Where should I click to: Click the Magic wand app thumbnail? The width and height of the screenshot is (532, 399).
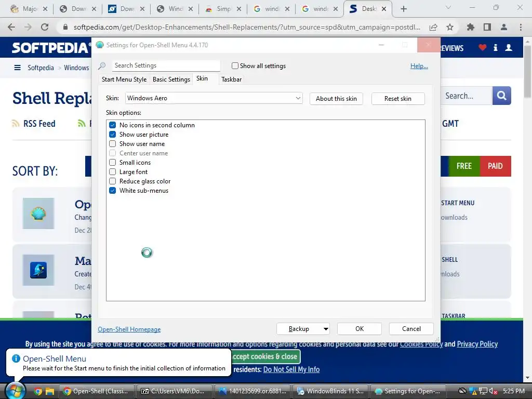[38, 270]
